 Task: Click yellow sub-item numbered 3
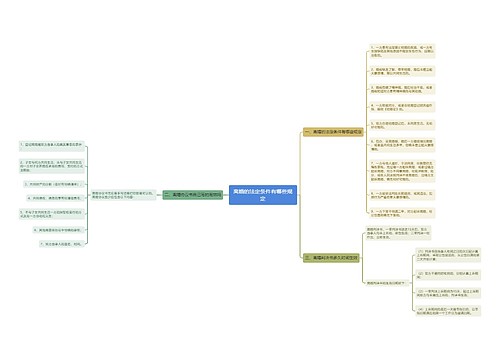(402, 89)
